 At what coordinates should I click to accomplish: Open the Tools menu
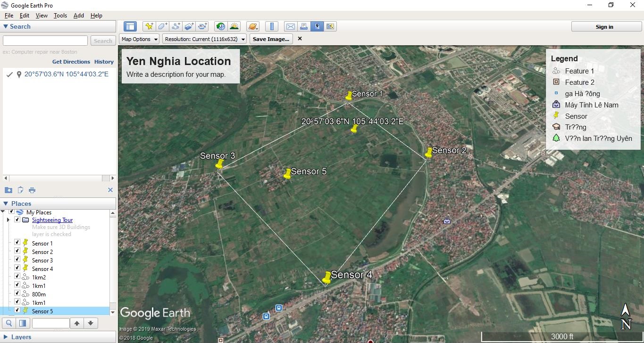tap(60, 16)
